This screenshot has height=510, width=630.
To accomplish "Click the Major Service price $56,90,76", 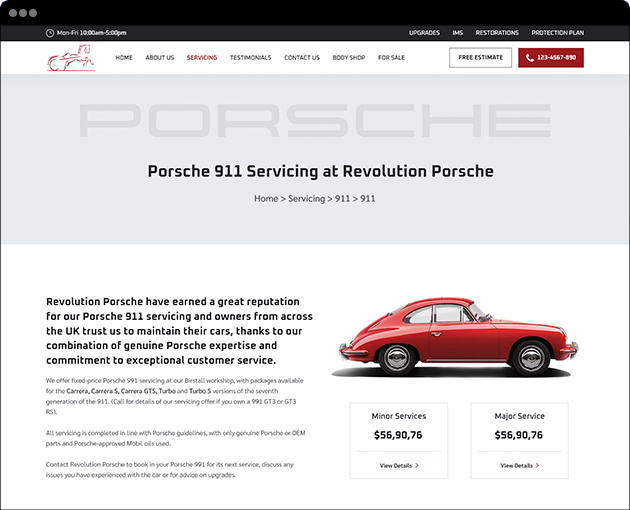I will (519, 435).
